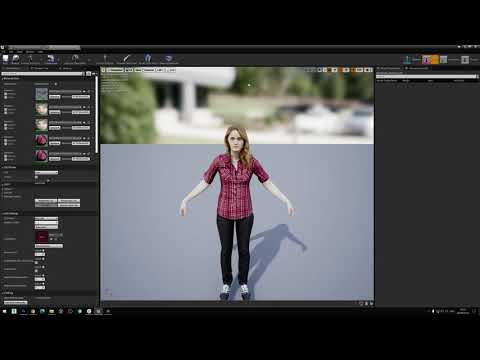Click the first material slot's plaid texture thumbnail
The width and height of the screenshot is (480, 360).
[x=42, y=94]
